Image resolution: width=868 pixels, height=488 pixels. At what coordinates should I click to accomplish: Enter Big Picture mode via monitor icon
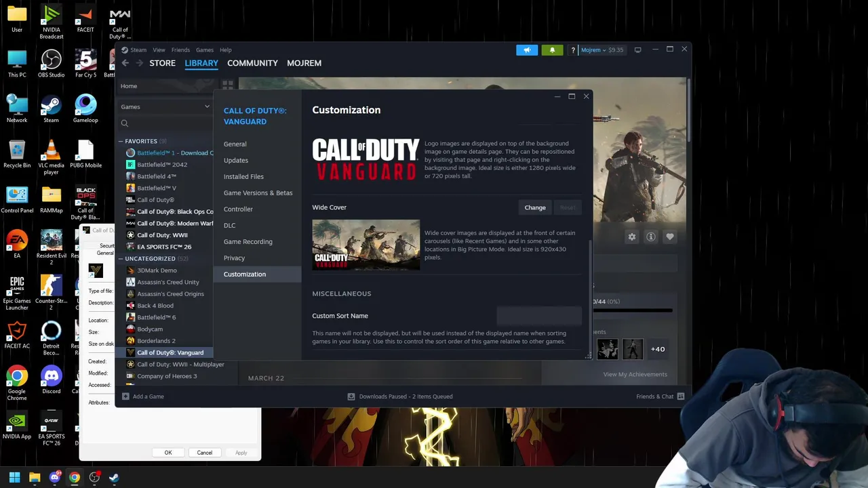click(637, 50)
